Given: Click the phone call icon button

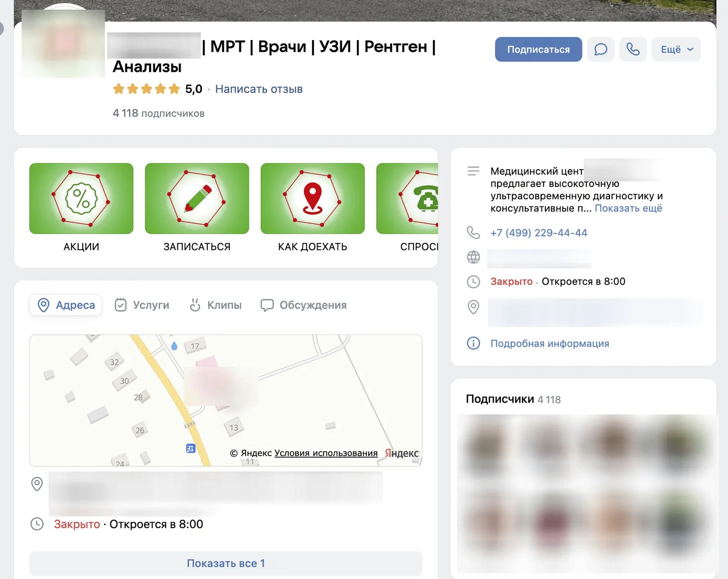Looking at the screenshot, I should [x=633, y=49].
